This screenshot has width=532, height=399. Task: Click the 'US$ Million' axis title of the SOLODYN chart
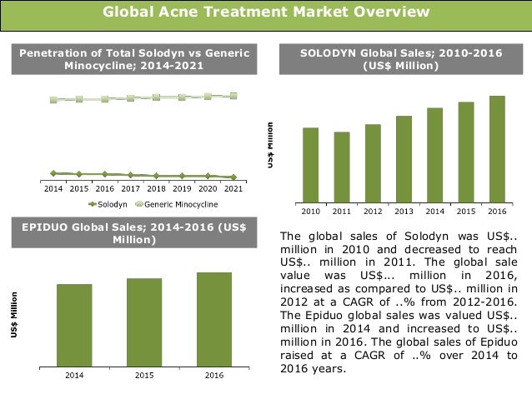270,145
